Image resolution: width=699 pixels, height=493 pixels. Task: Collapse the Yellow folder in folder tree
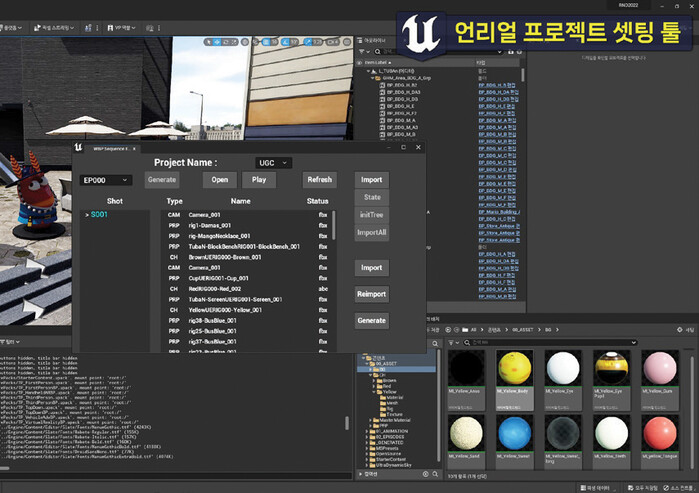pos(374,392)
